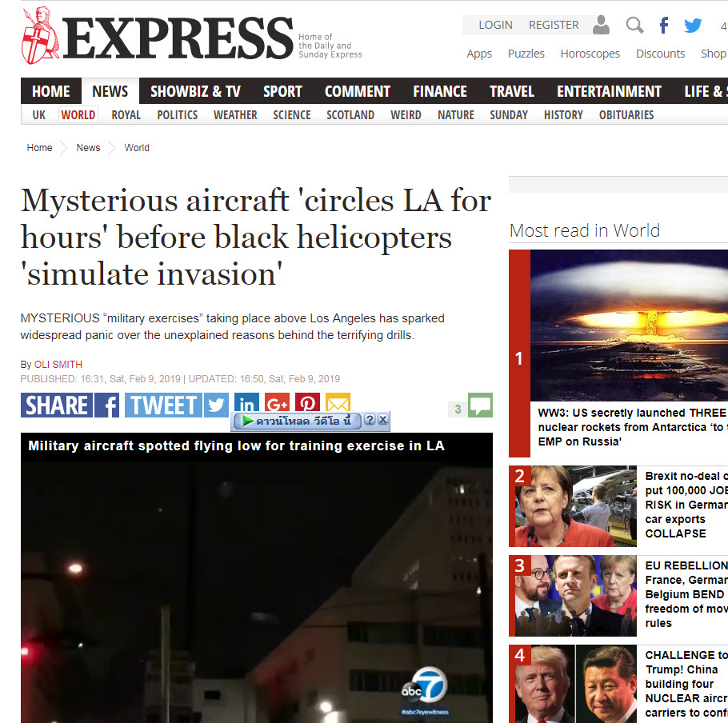This screenshot has width=728, height=723.
Task: Click the LOGIN link
Action: [x=495, y=25]
